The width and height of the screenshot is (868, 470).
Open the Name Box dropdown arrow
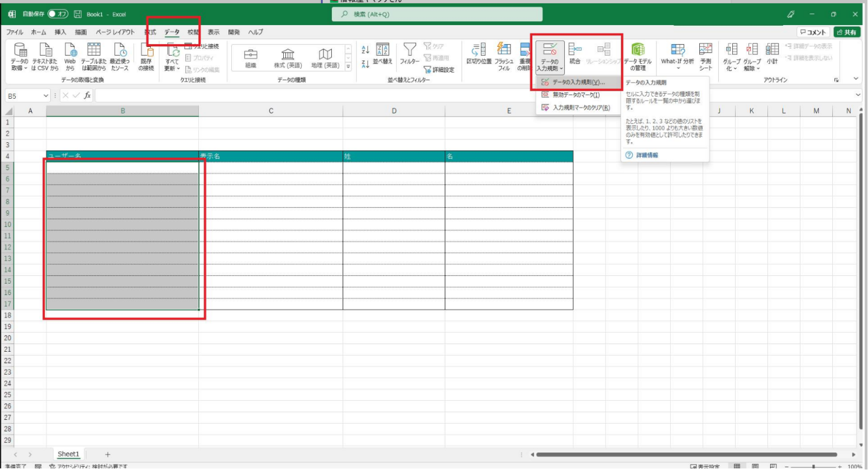point(46,96)
